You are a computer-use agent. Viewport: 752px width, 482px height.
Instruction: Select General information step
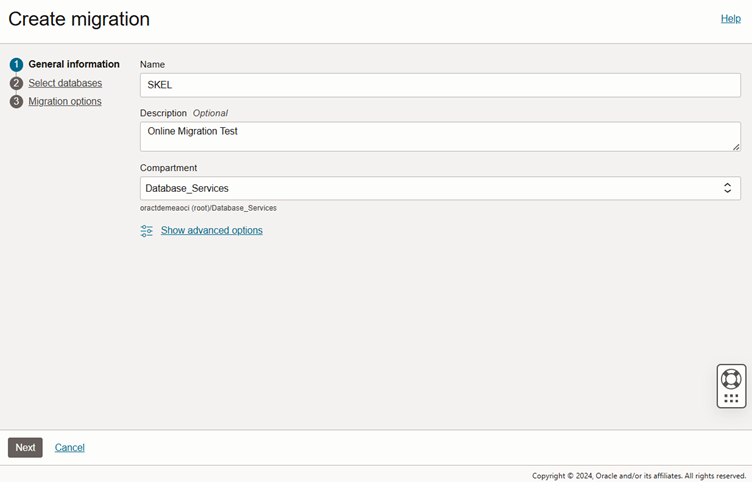pos(74,64)
